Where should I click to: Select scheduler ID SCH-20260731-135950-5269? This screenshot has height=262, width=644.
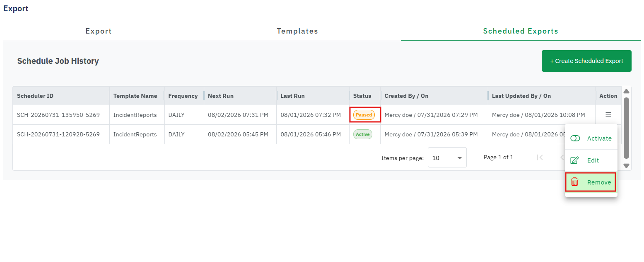pos(58,115)
